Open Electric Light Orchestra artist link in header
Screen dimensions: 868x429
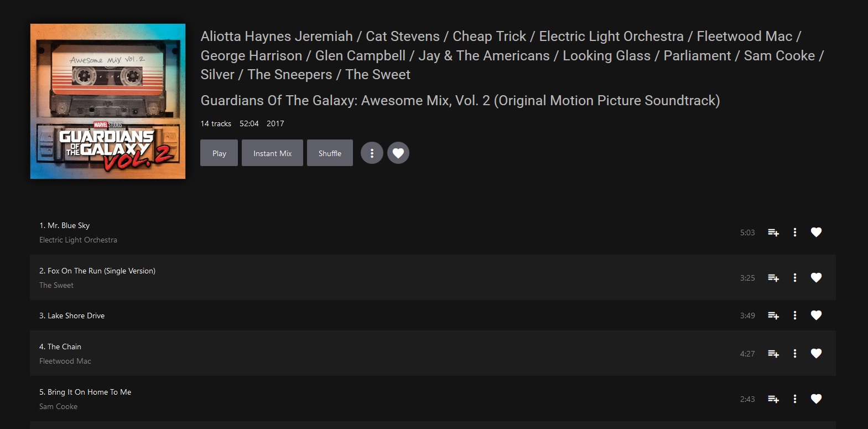(611, 37)
